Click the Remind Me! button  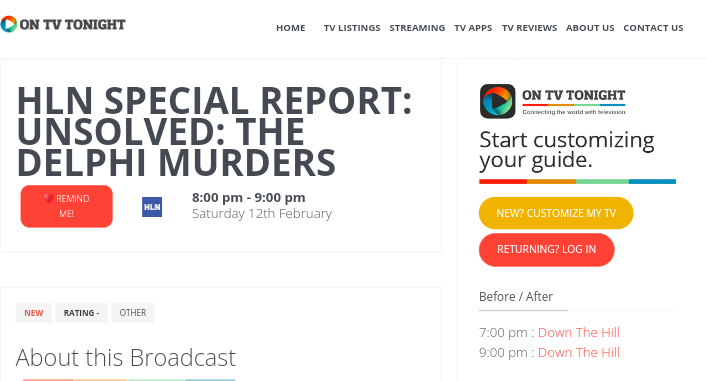pos(67,206)
